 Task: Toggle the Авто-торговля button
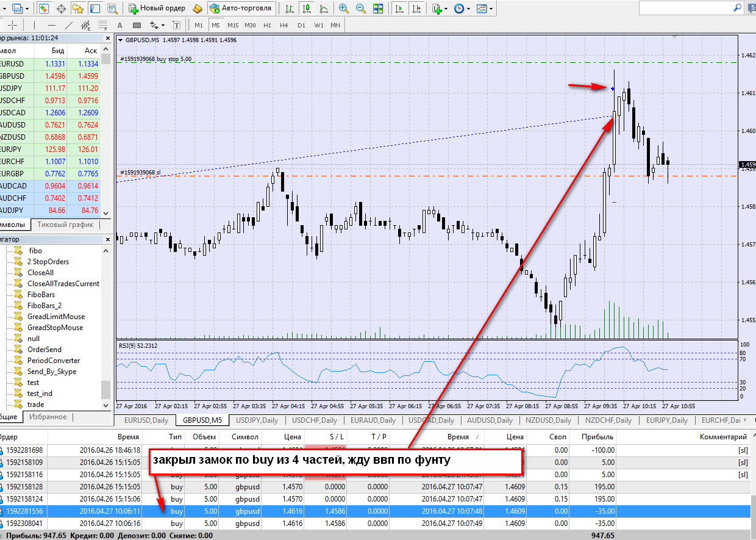coord(241,9)
